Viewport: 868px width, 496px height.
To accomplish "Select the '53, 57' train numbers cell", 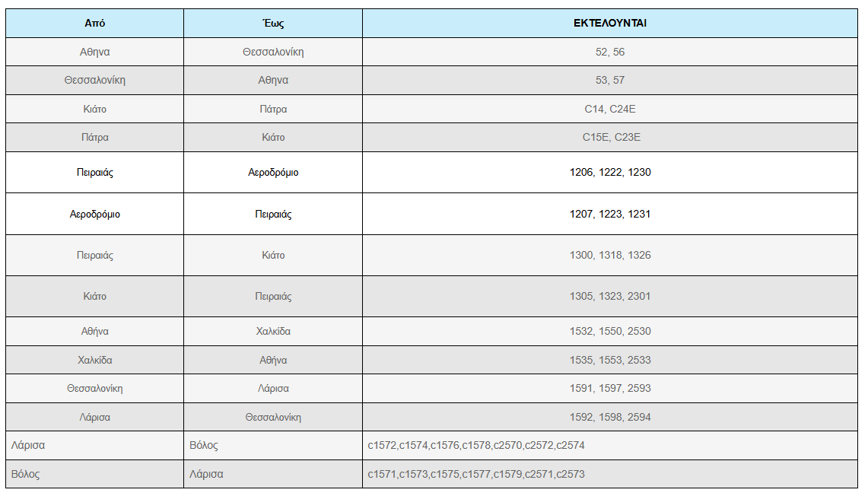I will coord(610,81).
